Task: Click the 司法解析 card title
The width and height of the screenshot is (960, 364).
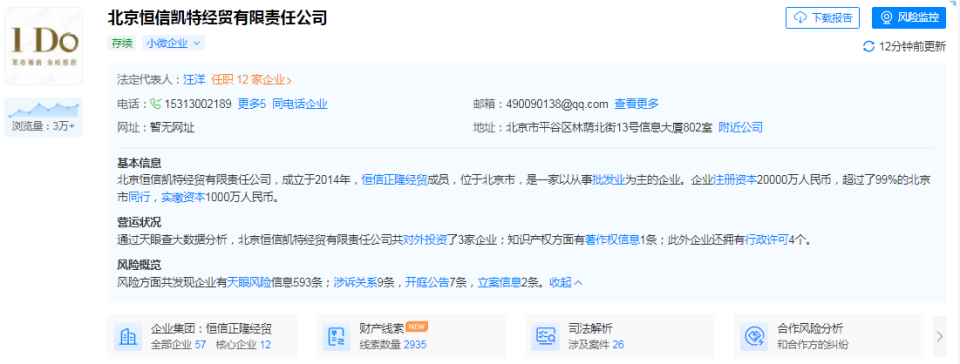Action: click(x=590, y=329)
